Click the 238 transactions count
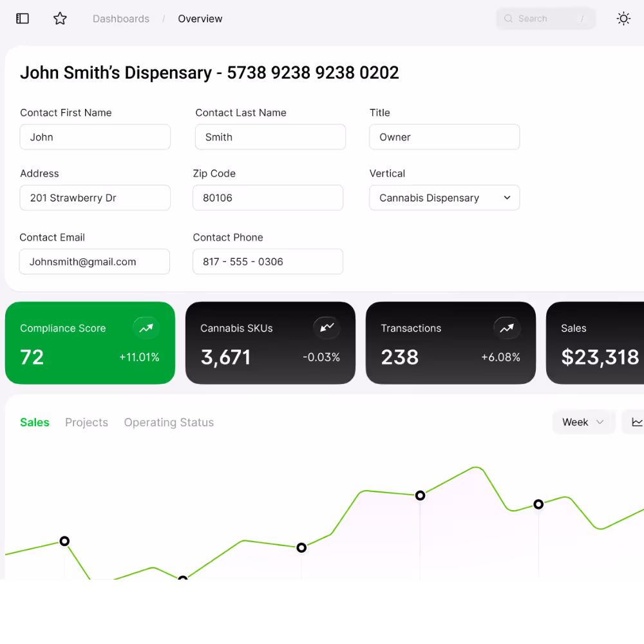The image size is (644, 644). (400, 357)
